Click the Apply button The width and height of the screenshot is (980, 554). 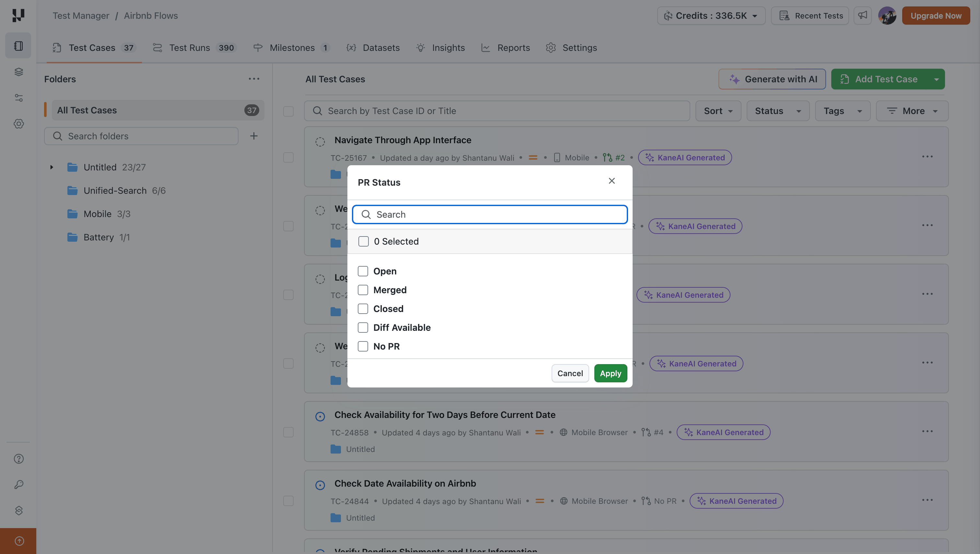[x=611, y=373]
